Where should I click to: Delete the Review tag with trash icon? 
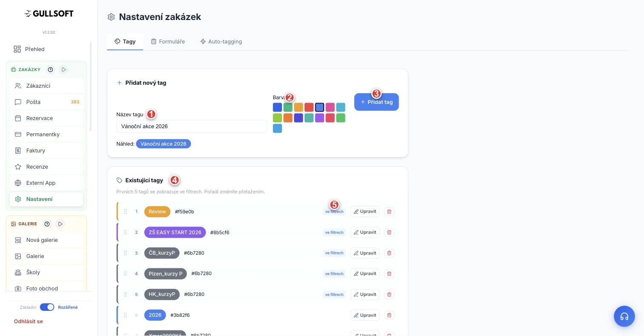tap(389, 212)
